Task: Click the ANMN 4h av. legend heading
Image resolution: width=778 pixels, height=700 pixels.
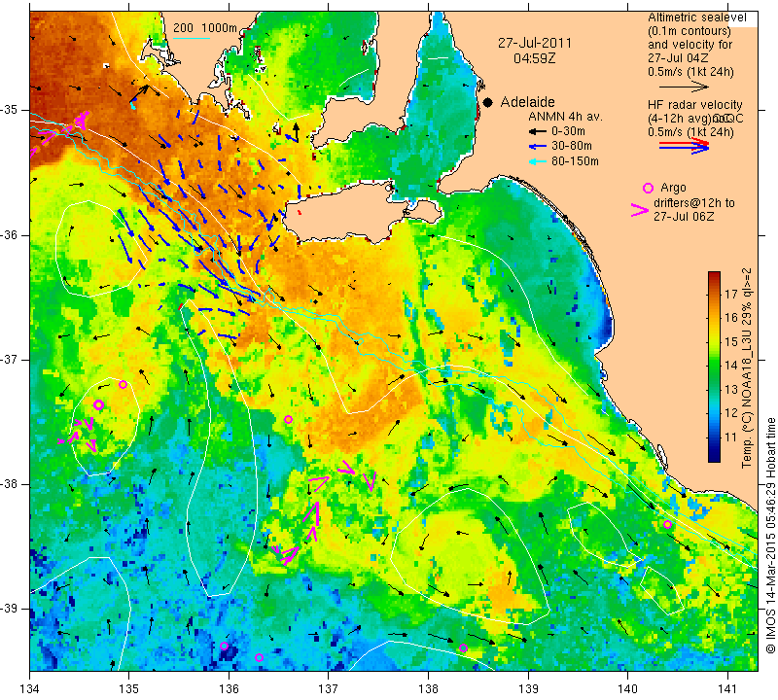Action: click(565, 117)
